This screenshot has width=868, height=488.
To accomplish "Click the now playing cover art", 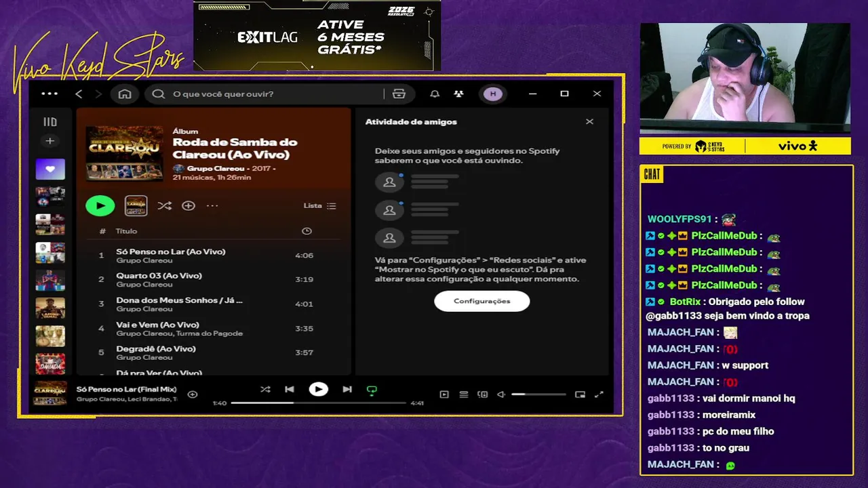I will [50, 394].
